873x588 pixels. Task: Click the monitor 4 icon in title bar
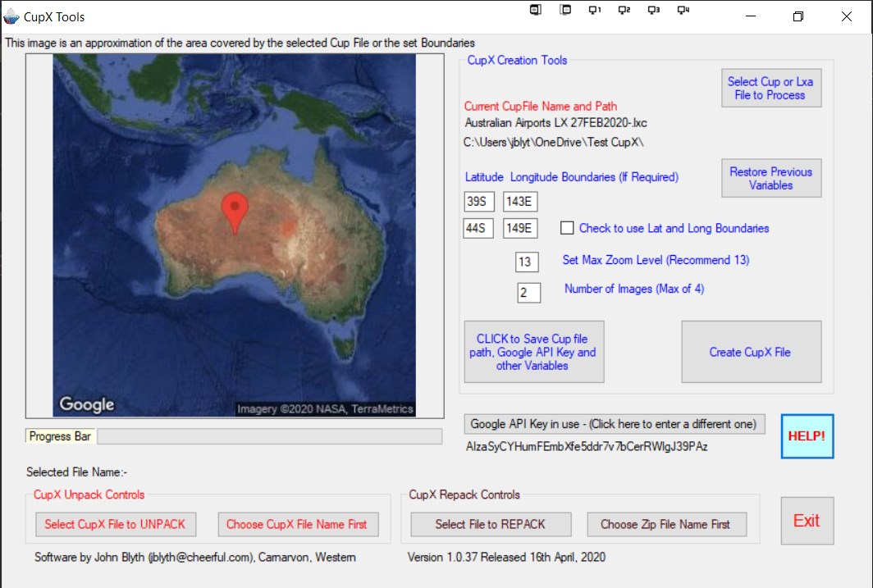683,10
